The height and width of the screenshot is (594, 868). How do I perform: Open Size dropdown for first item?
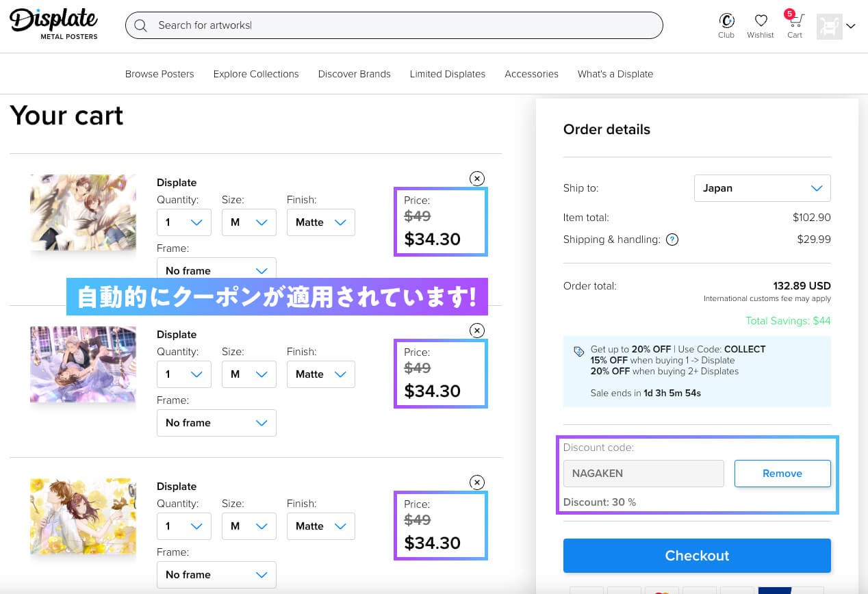pos(249,222)
